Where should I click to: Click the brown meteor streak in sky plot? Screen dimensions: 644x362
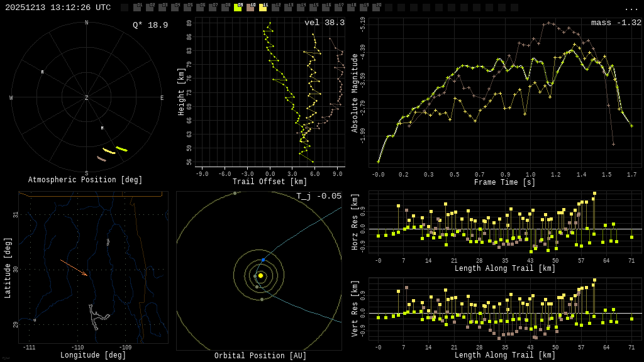(x=101, y=159)
